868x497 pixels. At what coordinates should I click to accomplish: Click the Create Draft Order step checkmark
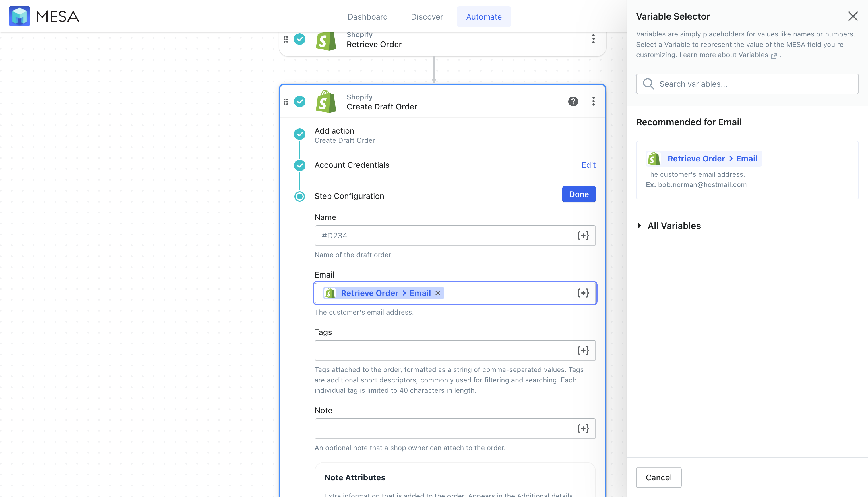pos(300,101)
